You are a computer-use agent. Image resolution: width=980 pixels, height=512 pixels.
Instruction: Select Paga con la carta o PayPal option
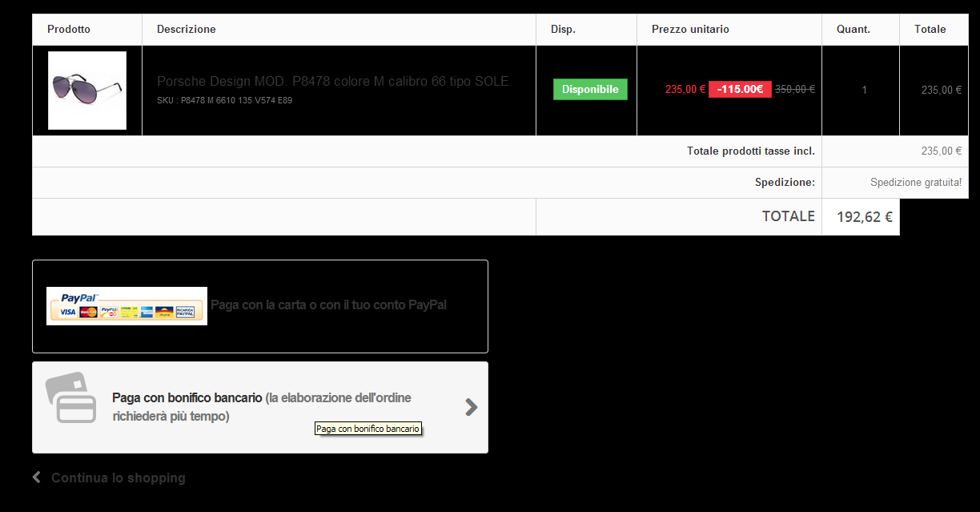260,306
